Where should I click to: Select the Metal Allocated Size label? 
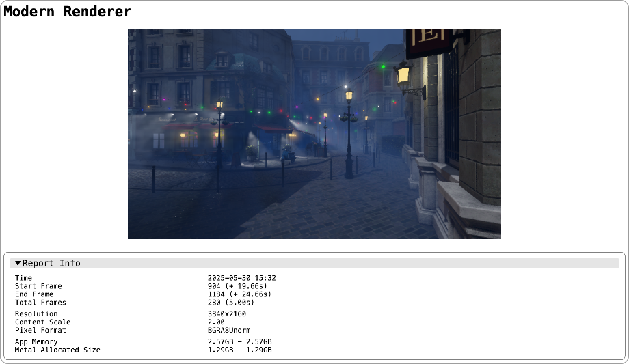[x=57, y=350]
